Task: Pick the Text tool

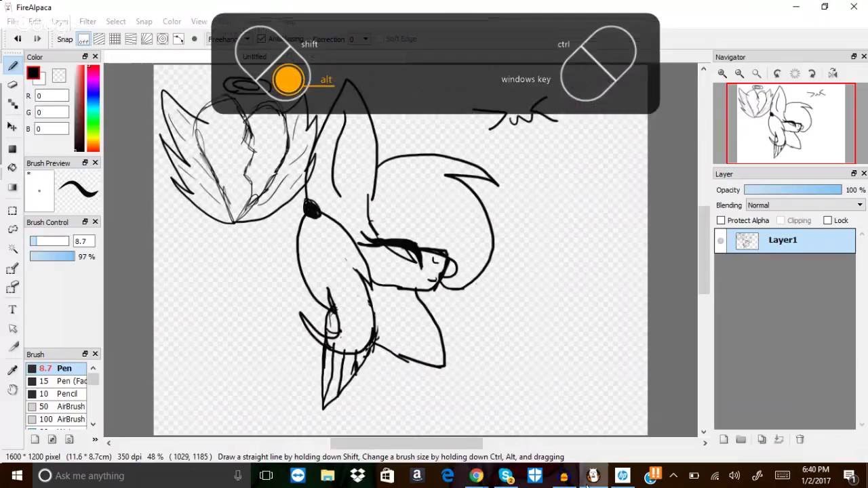Action: [12, 310]
